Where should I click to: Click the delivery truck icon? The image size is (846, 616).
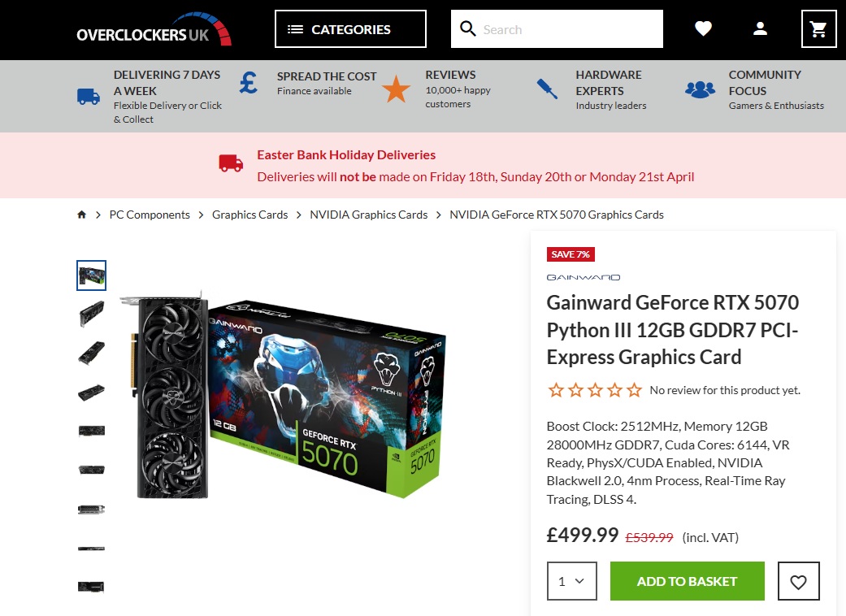pyautogui.click(x=89, y=97)
